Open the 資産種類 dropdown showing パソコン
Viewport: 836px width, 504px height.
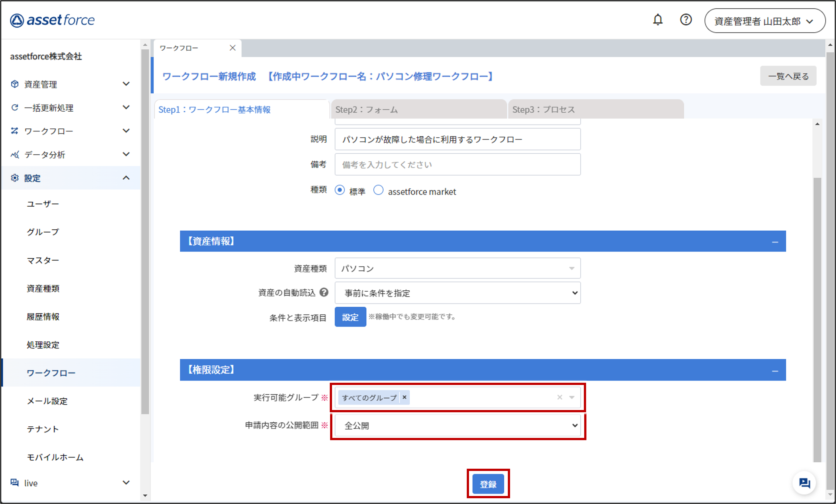tap(457, 268)
